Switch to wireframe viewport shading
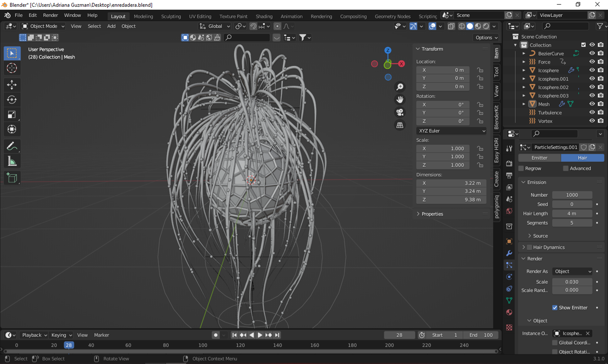Viewport: 608px width, 364px height. point(462,26)
